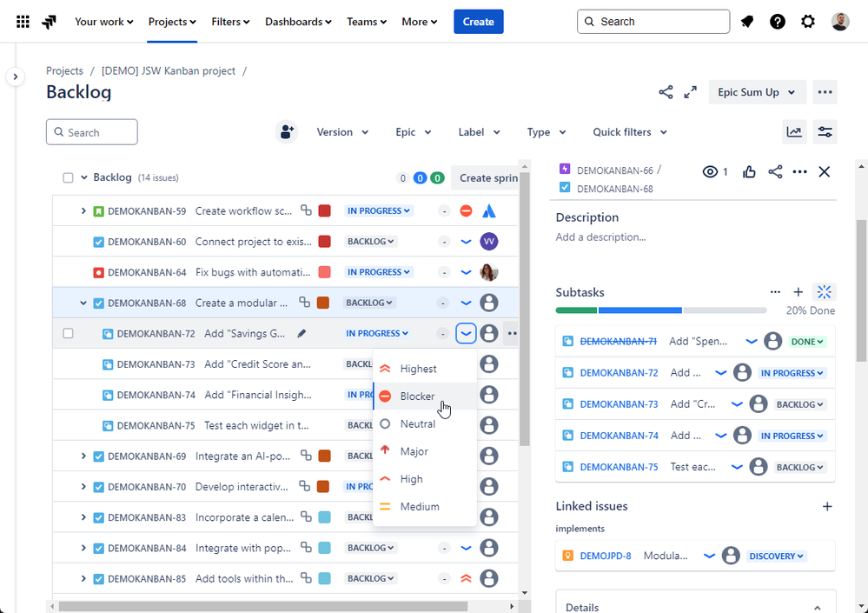Click the share icon beside Epic Sum Up
The height and width of the screenshot is (613, 868).
click(666, 92)
